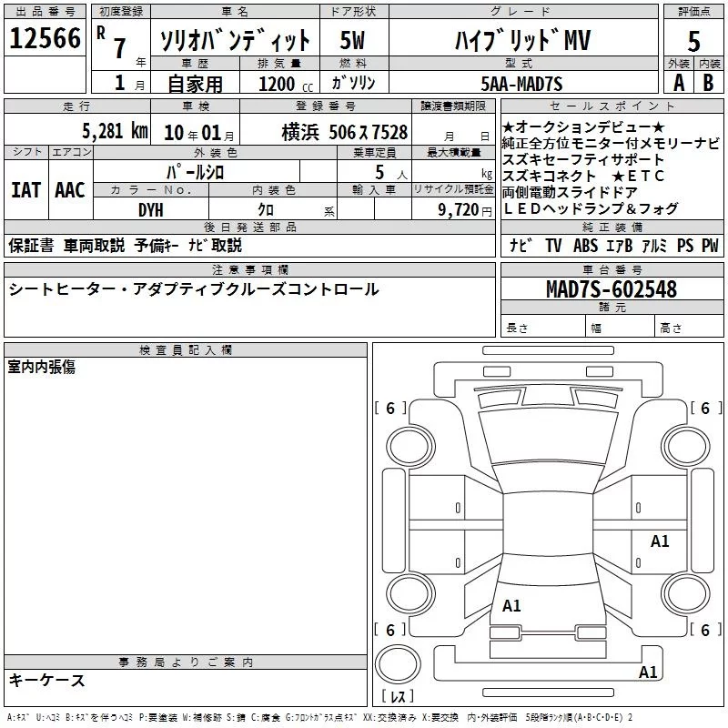The height and width of the screenshot is (728, 728).
Task: Select the seating capacity 5 人
Action: click(x=391, y=173)
